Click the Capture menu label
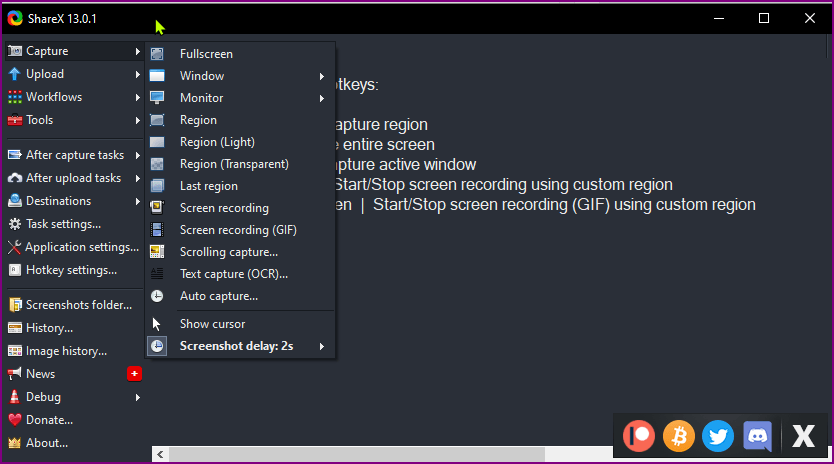The height and width of the screenshot is (464, 834). click(x=47, y=51)
